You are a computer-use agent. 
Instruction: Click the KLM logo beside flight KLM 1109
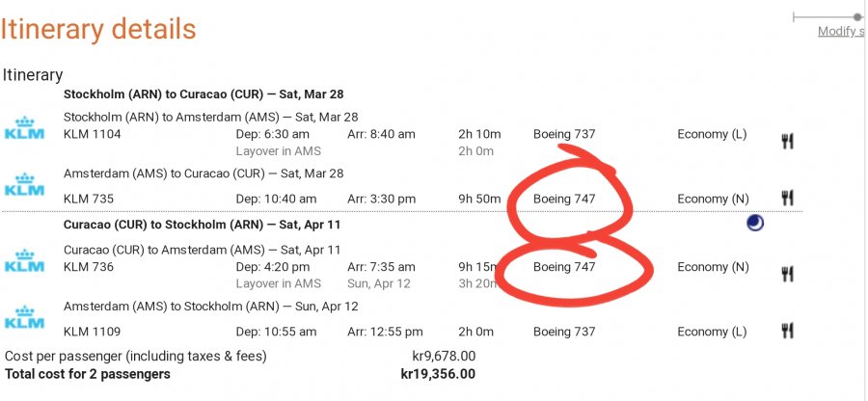click(25, 316)
